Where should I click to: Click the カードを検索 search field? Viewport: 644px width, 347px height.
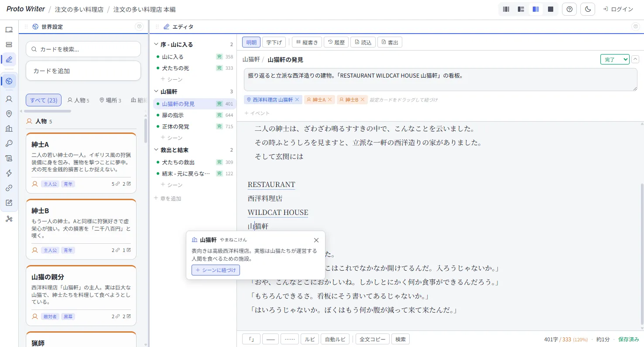(x=83, y=49)
